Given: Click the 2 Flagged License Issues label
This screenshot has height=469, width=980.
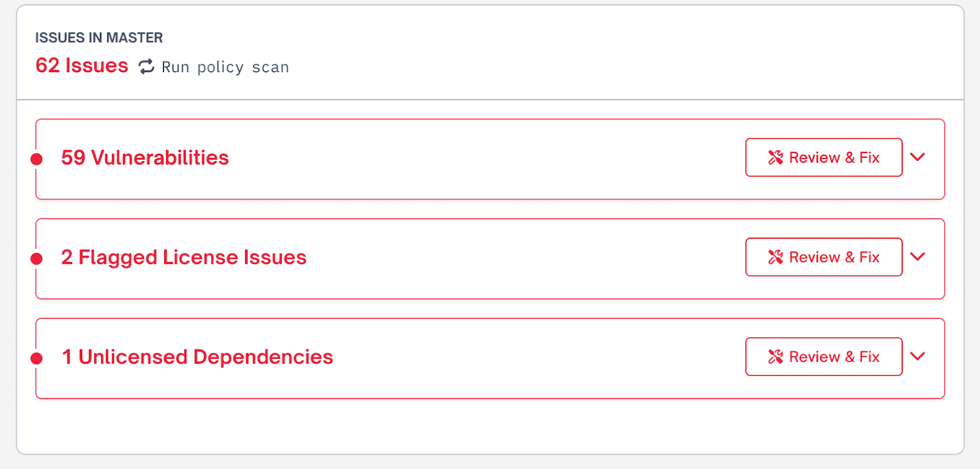Looking at the screenshot, I should pos(183,258).
